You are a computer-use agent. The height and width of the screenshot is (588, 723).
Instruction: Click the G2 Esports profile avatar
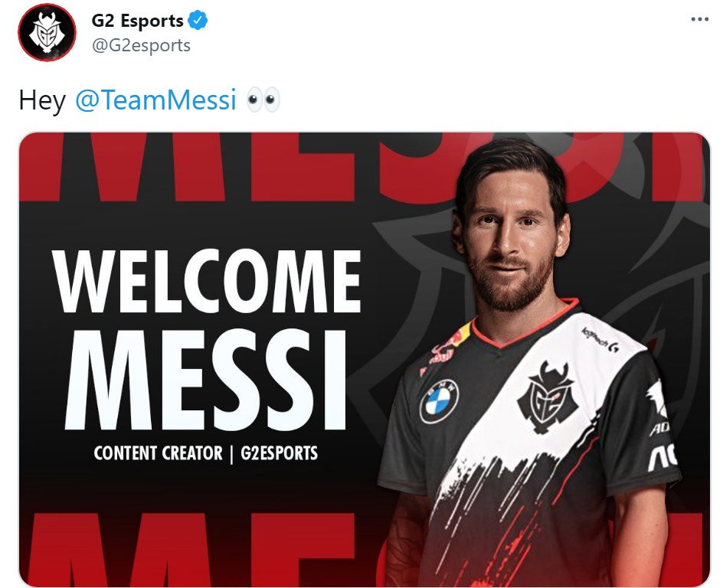(x=47, y=32)
